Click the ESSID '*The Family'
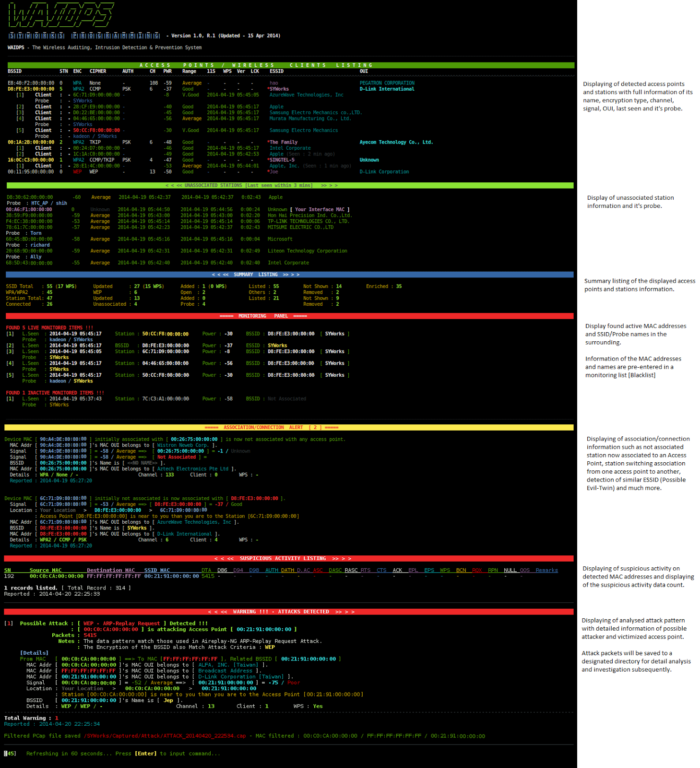The width and height of the screenshot is (700, 768). tap(282, 142)
